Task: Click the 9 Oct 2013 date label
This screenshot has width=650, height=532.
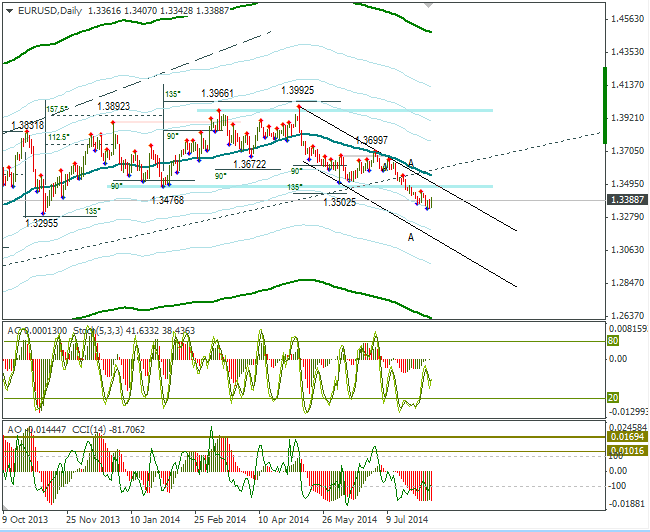Action: [25, 520]
